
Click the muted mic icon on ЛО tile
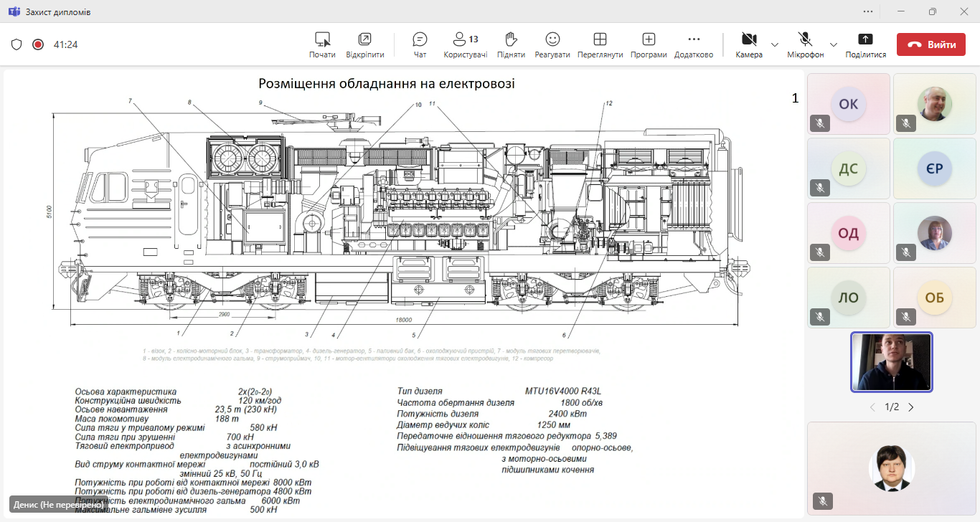click(x=821, y=316)
